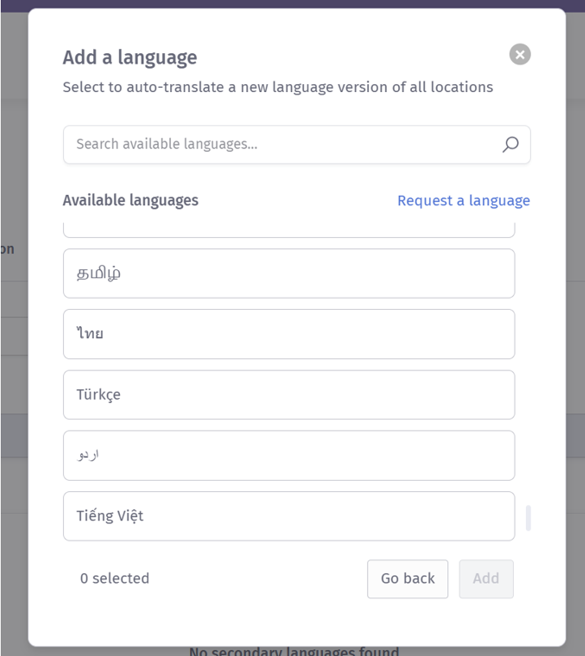Click the greyed-out Add button
Image resolution: width=585 pixels, height=656 pixels.
tap(486, 579)
